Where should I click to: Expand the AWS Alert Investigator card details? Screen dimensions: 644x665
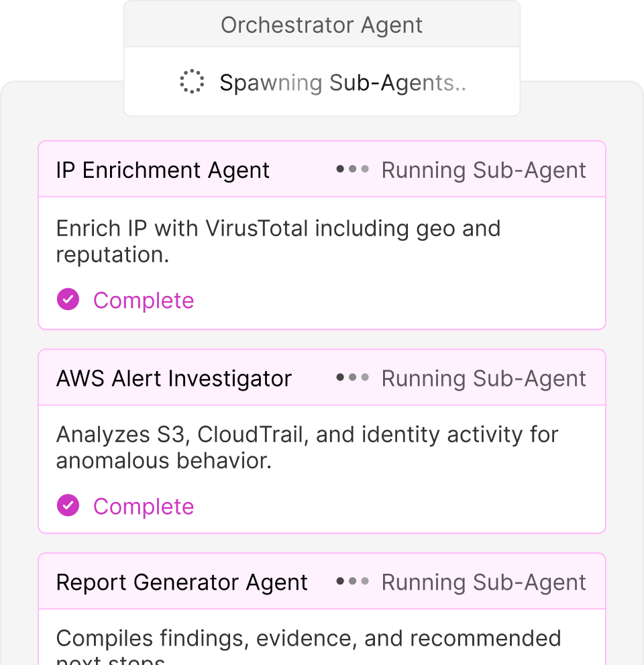click(173, 378)
